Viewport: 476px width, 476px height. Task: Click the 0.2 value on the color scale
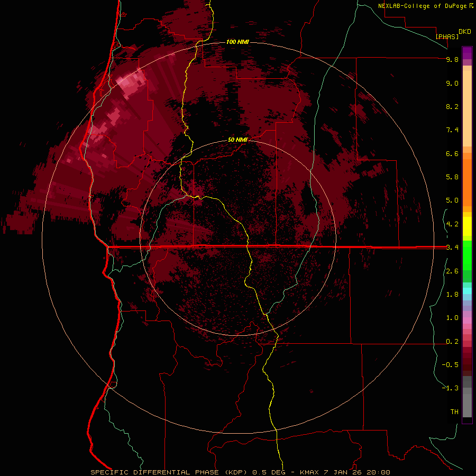(452, 342)
